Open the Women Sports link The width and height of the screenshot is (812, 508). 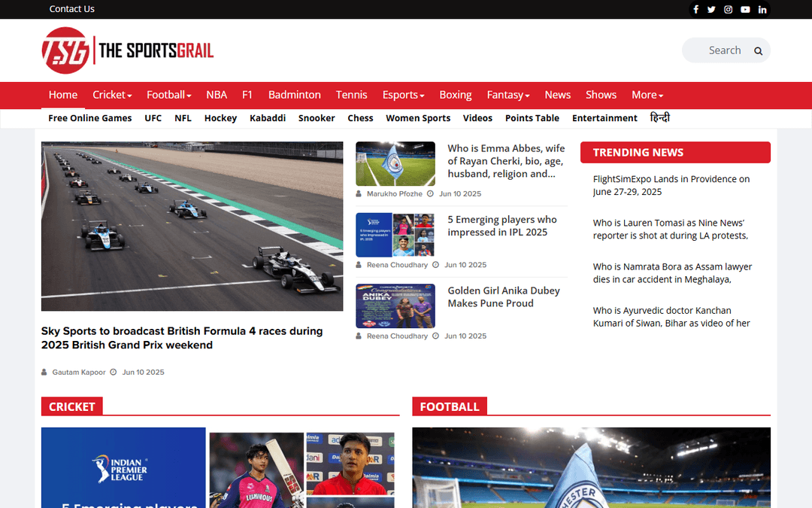[x=418, y=118]
